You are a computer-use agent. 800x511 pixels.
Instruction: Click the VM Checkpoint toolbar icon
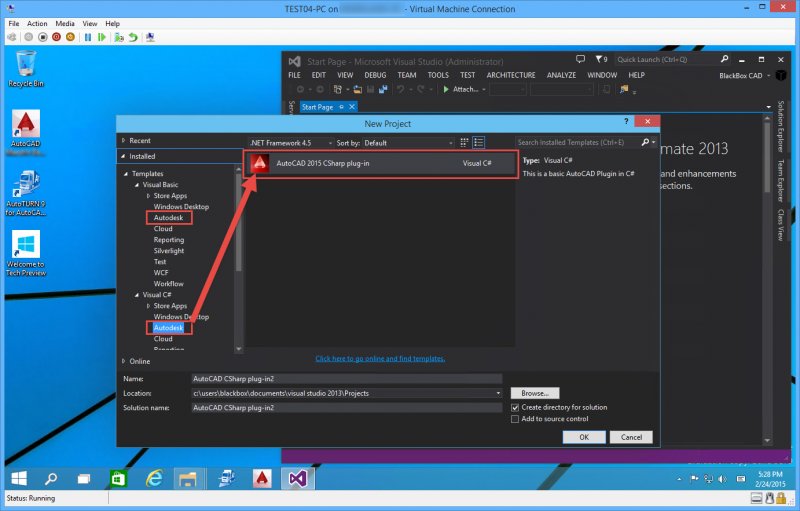119,37
